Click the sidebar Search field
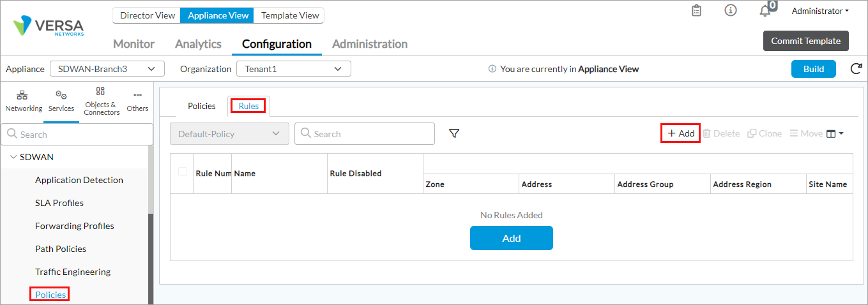 coord(77,134)
